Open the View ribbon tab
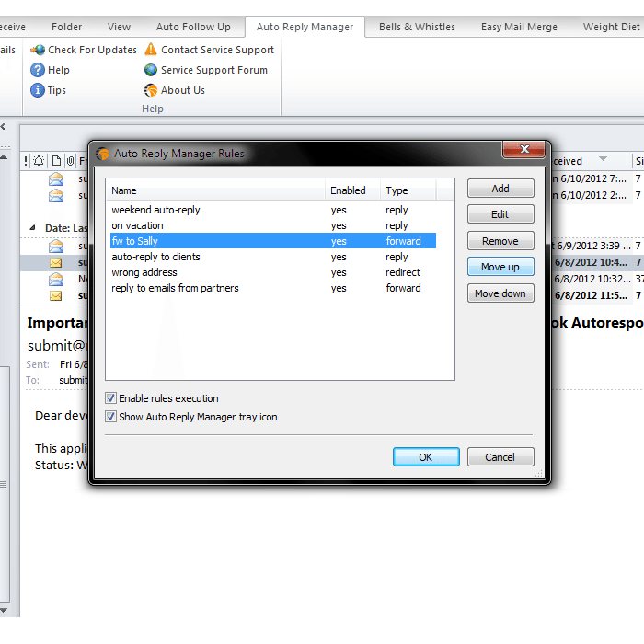This screenshot has width=644, height=644. 119,27
